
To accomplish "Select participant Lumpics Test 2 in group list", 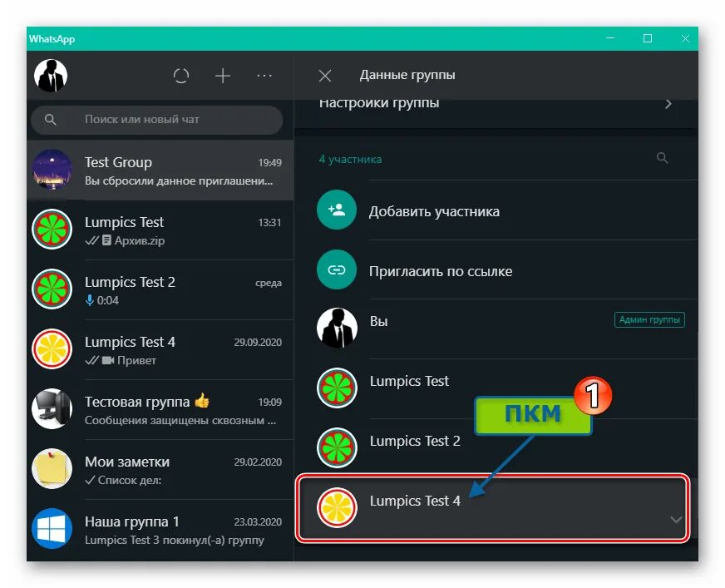I will [496, 447].
